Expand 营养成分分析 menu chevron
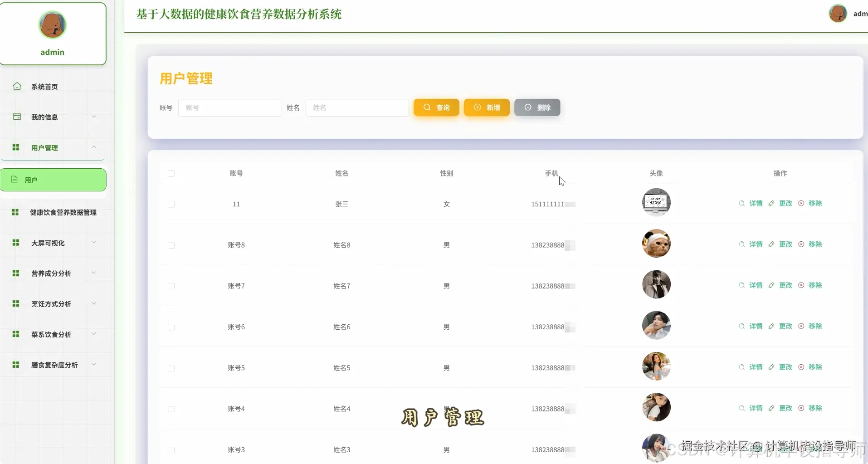This screenshot has width=868, height=464. click(x=94, y=273)
